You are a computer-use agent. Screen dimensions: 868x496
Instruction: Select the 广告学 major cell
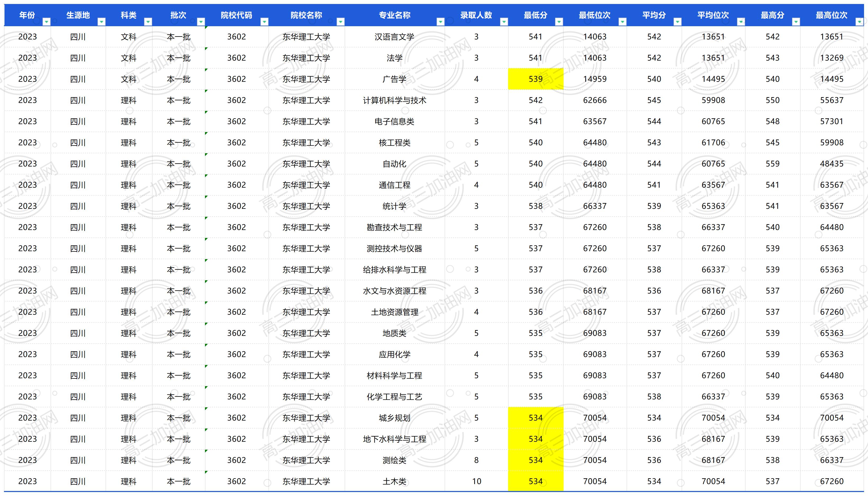tap(395, 79)
